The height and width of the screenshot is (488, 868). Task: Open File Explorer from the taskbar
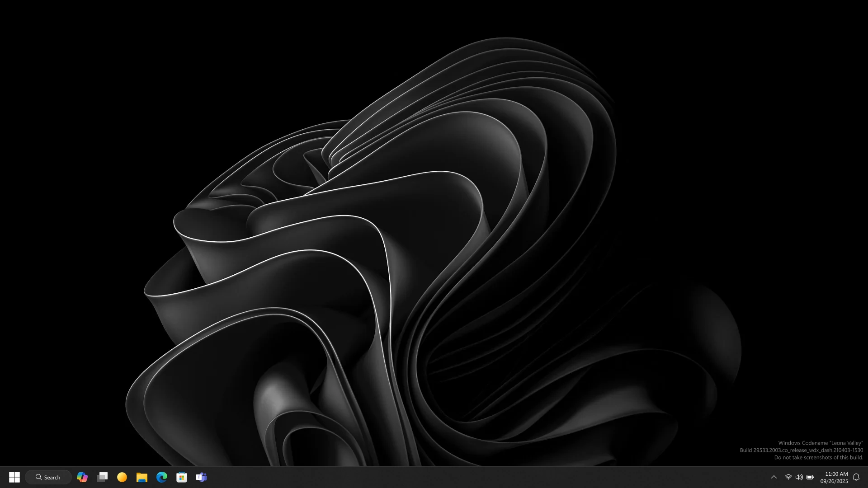click(x=142, y=477)
